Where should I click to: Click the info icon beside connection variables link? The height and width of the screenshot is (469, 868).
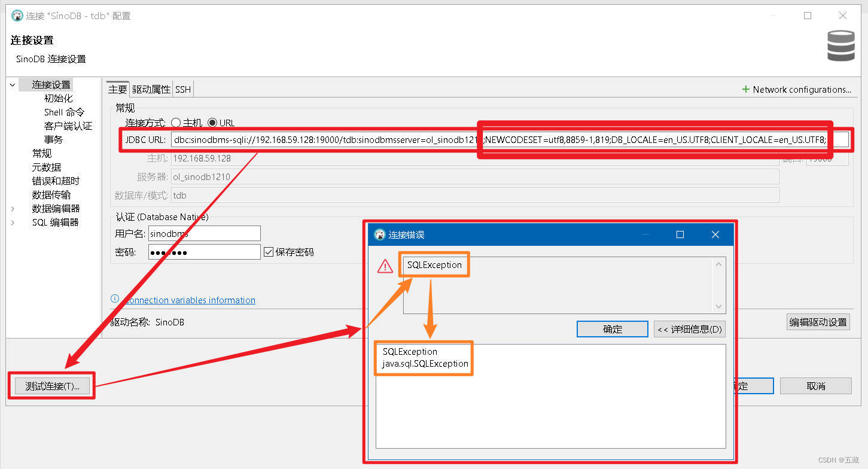(x=115, y=299)
